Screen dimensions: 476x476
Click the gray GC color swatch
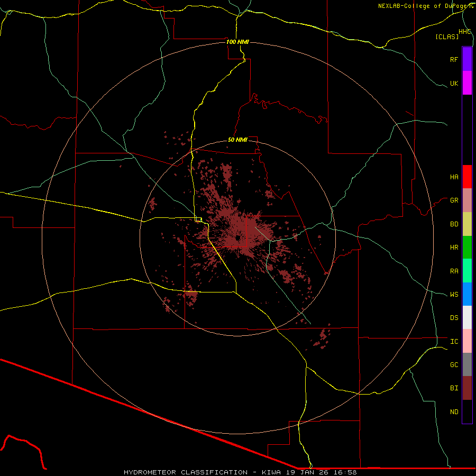(x=467, y=364)
